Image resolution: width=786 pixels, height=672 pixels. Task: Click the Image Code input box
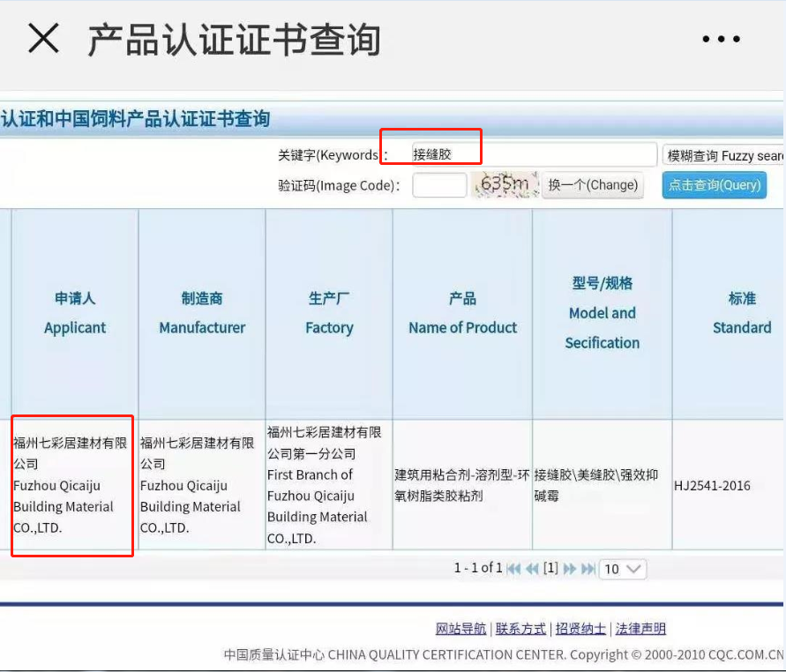coord(439,185)
